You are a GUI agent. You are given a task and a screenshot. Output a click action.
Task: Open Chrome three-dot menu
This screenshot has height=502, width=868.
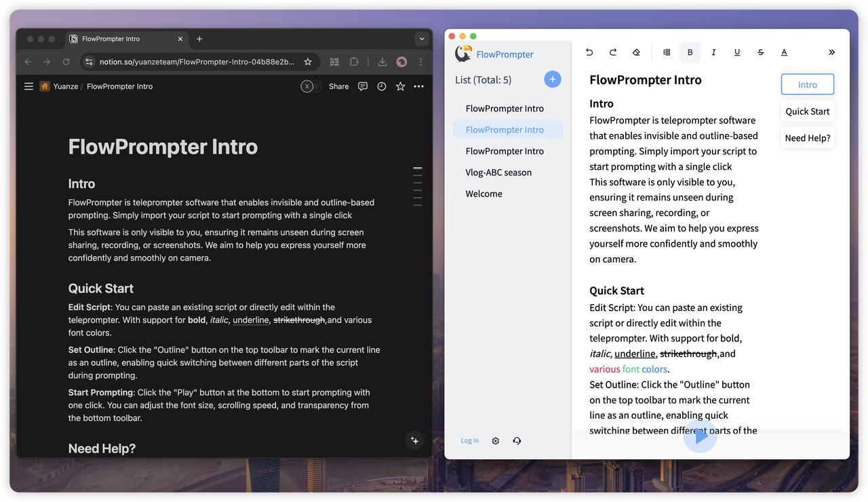point(420,62)
